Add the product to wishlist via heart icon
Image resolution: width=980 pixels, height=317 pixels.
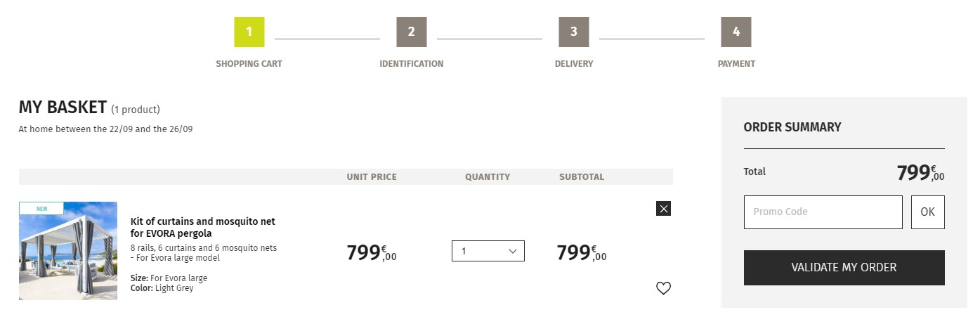[x=664, y=288]
